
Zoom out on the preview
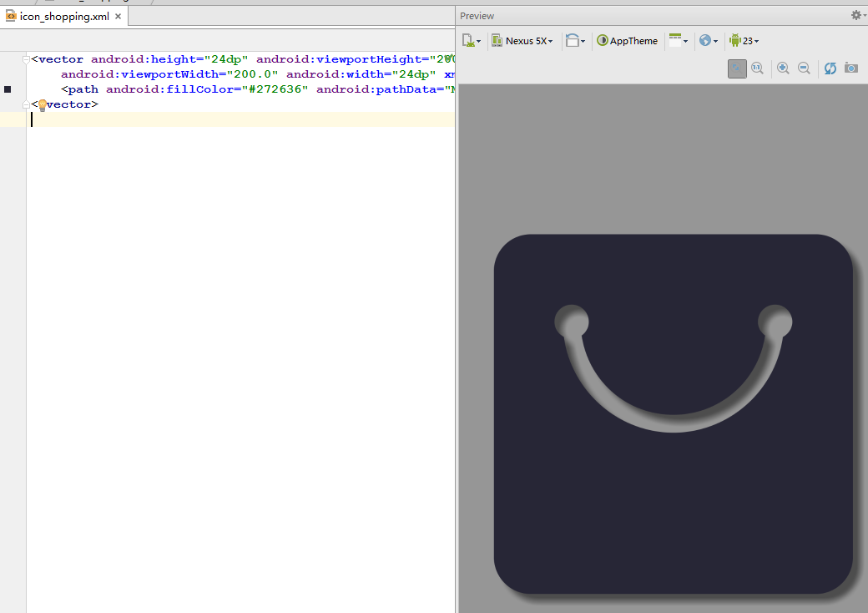pyautogui.click(x=804, y=68)
